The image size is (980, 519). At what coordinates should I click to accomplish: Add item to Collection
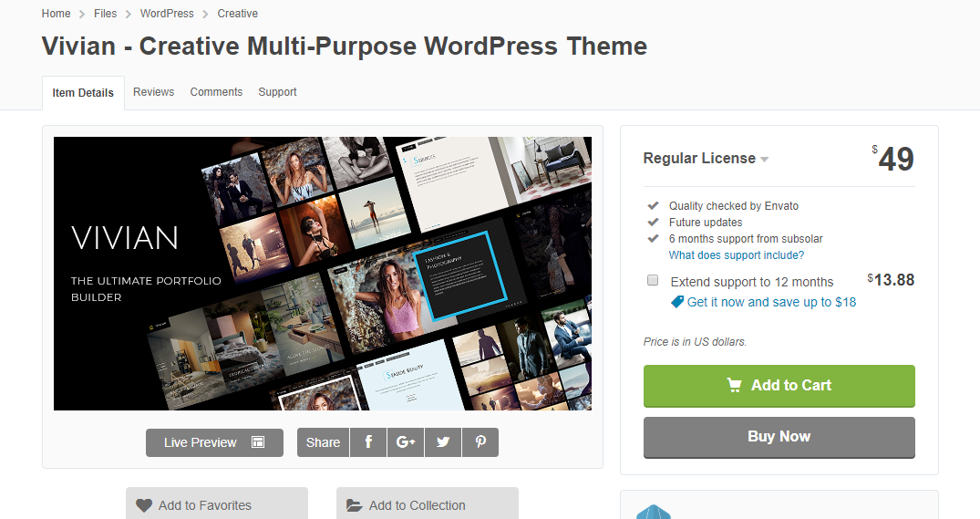tap(428, 504)
